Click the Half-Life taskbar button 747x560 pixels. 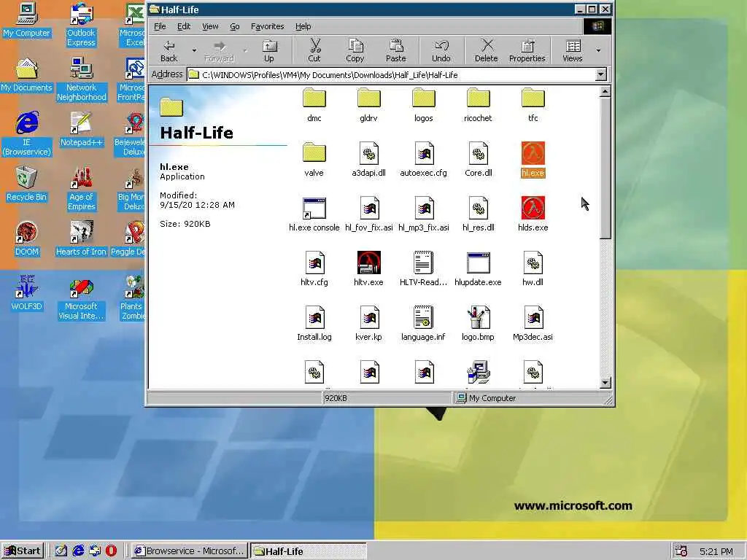[x=309, y=551]
